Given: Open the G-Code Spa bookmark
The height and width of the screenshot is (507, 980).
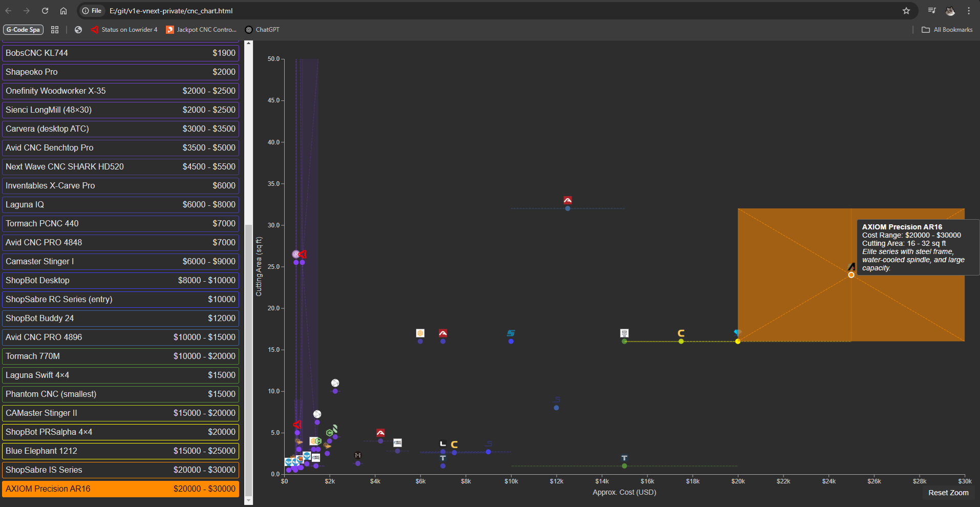Looking at the screenshot, I should pos(23,30).
